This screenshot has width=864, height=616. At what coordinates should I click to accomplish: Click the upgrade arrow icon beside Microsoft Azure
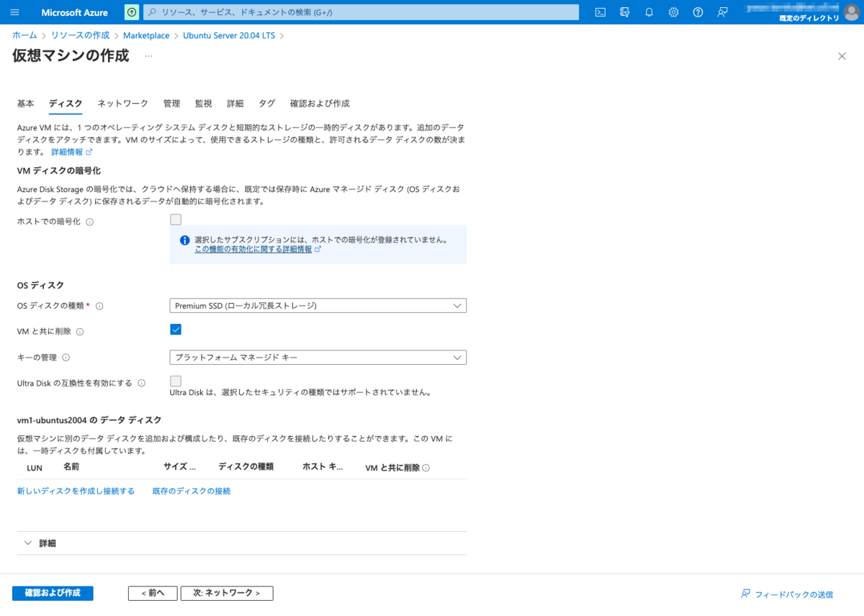point(132,12)
